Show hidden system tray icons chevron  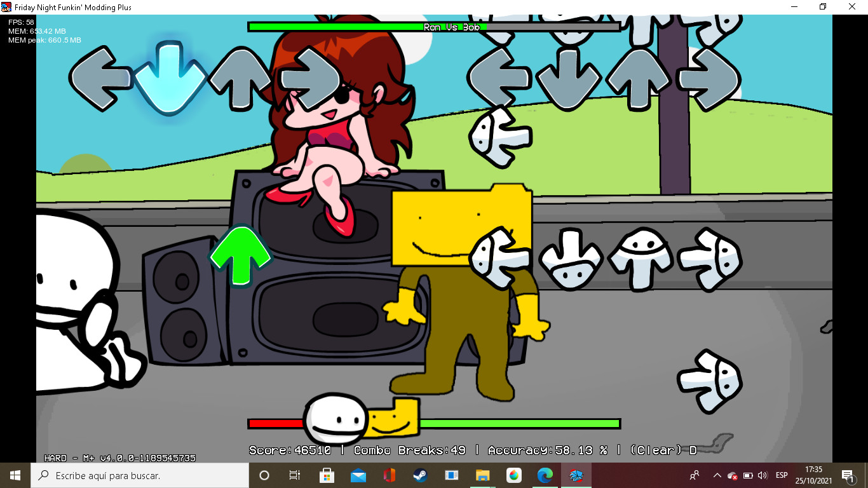click(717, 475)
